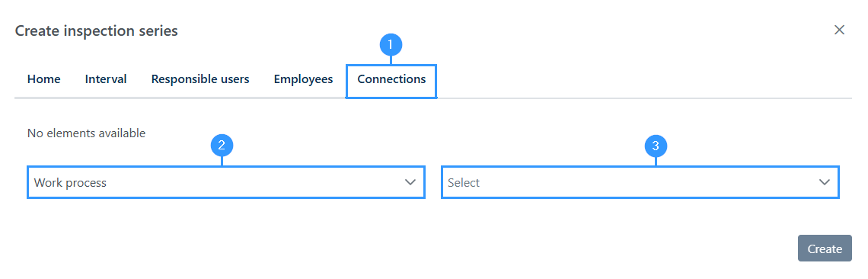868x279 pixels.
Task: Expand the Work process dropdown chevron
Action: pyautogui.click(x=410, y=182)
